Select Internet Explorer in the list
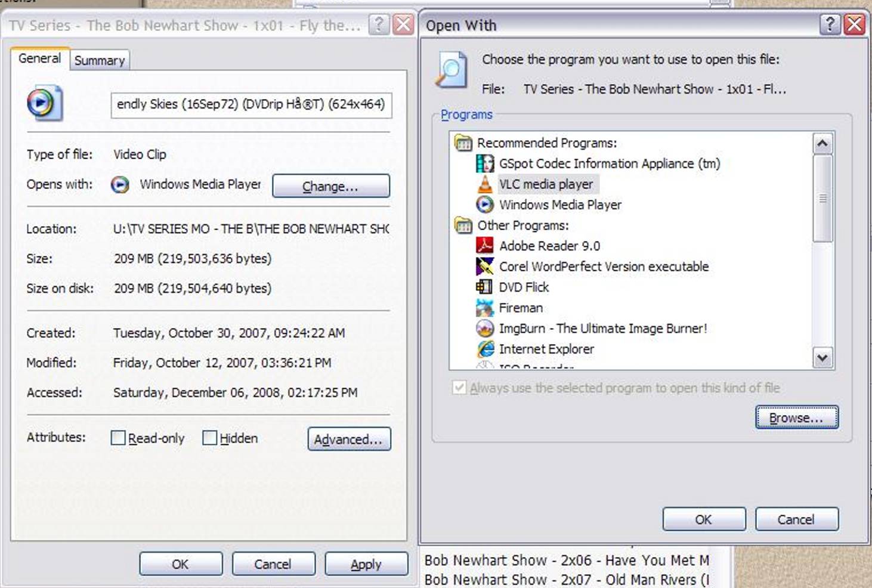 click(546, 349)
